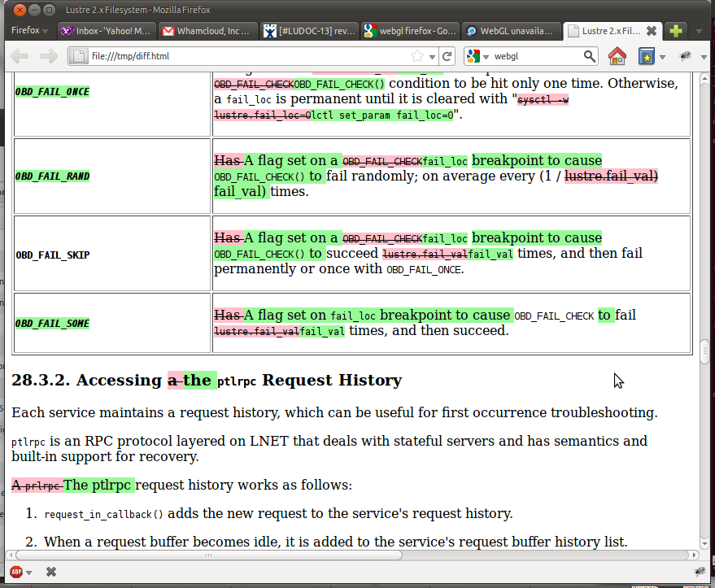Click 'When a request buffer becomes idle' item
This screenshot has height=588, width=715.
[x=336, y=542]
